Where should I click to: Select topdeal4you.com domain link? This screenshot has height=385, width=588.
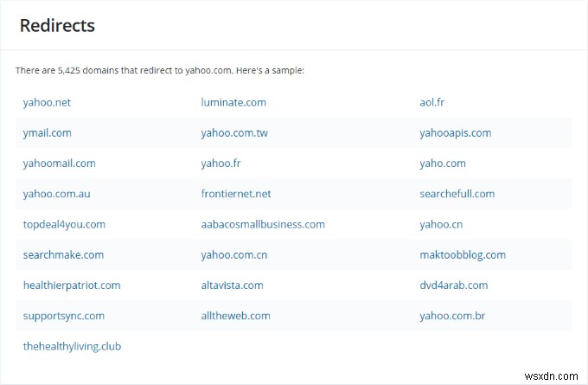[64, 224]
